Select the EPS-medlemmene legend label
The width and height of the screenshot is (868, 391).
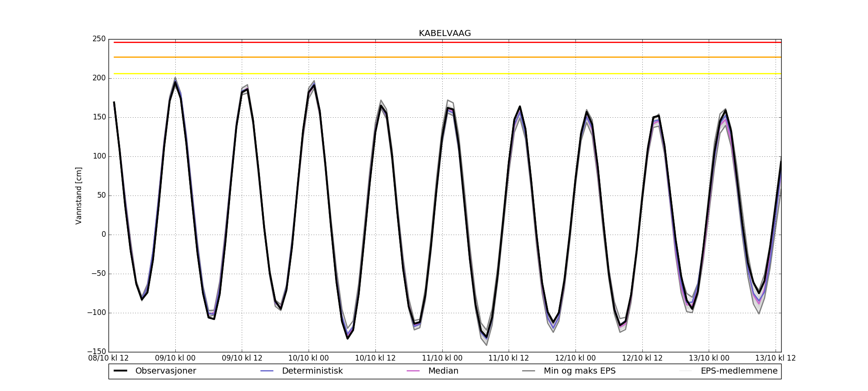pos(739,371)
